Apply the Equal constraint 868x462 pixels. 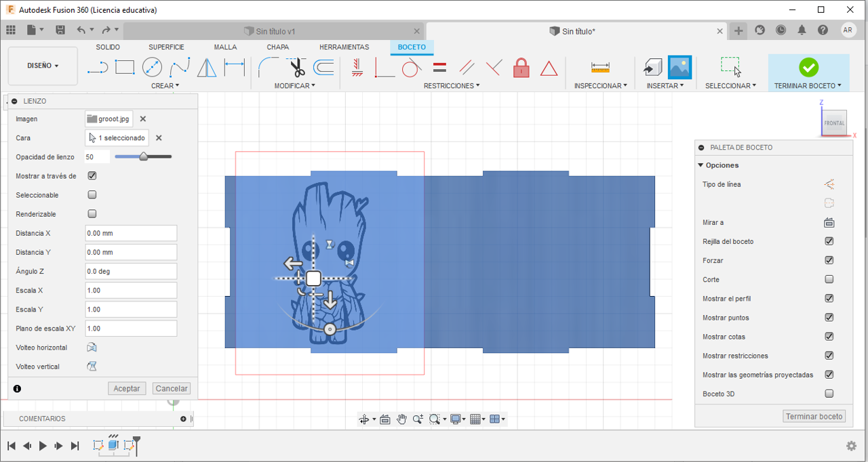[439, 67]
